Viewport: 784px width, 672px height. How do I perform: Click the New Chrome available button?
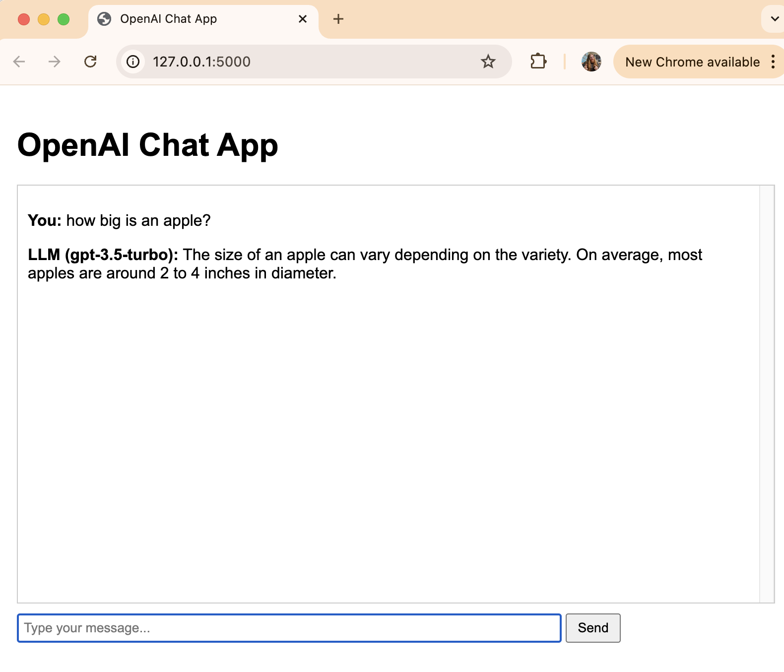[692, 62]
